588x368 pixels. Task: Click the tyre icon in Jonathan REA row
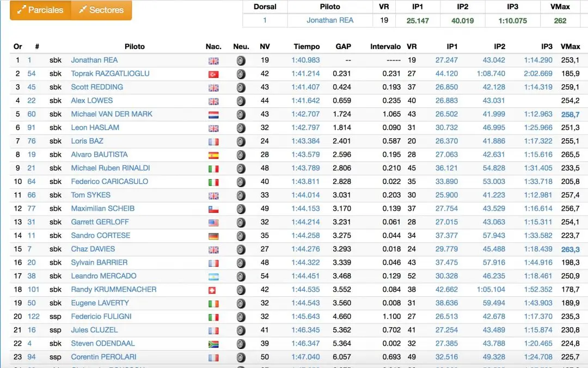click(241, 60)
